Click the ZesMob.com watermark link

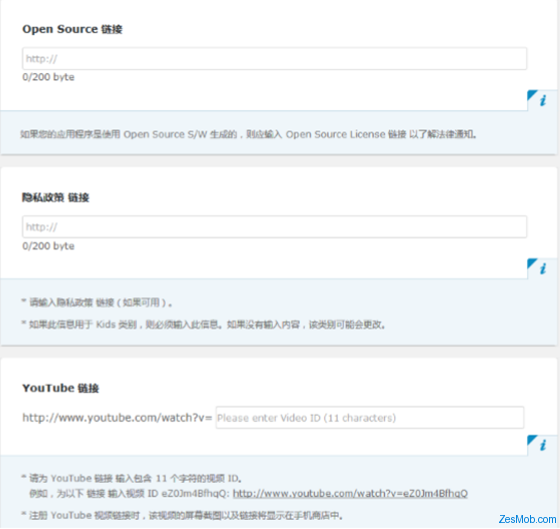tap(527, 519)
